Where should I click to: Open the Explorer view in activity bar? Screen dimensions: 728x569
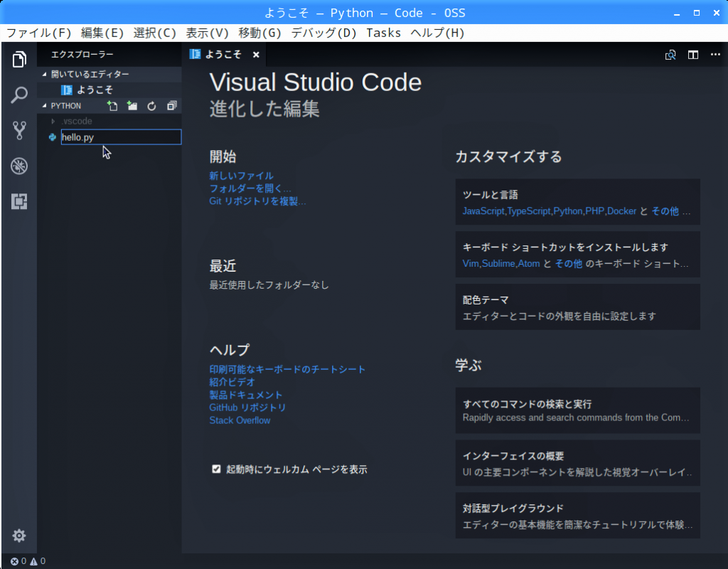point(19,60)
